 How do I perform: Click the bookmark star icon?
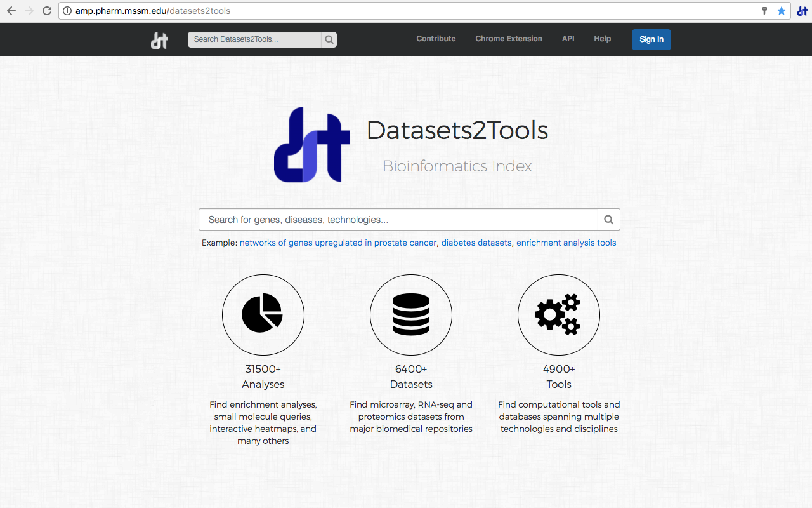782,11
